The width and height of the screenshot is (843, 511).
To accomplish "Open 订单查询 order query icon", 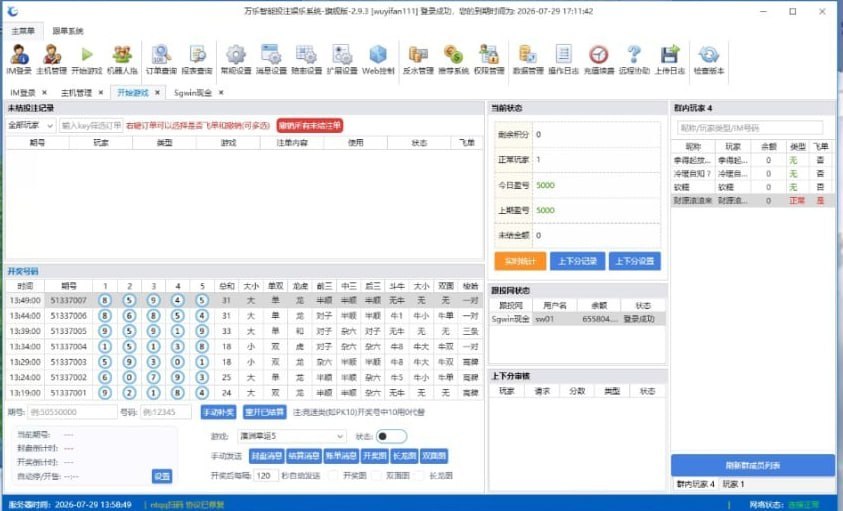I will (161, 60).
